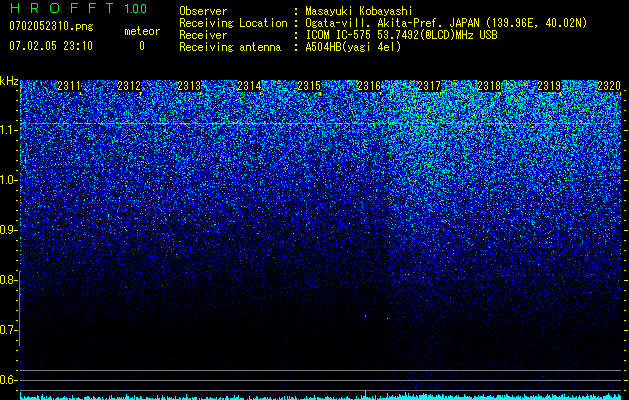Viewport: 629px width, 400px height.
Task: Click the Receiver label
Action: [x=203, y=35]
